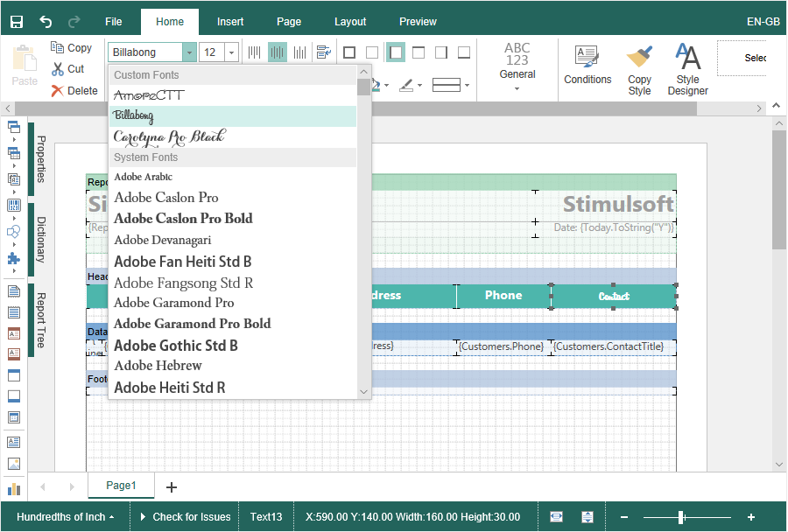
Task: Add a new page with plus button
Action: click(x=172, y=486)
